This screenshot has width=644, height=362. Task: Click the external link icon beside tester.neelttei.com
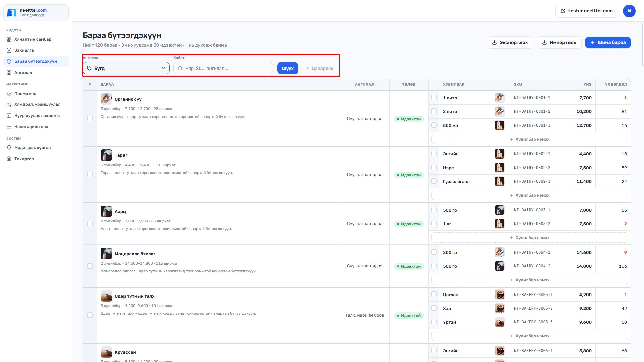tap(563, 11)
